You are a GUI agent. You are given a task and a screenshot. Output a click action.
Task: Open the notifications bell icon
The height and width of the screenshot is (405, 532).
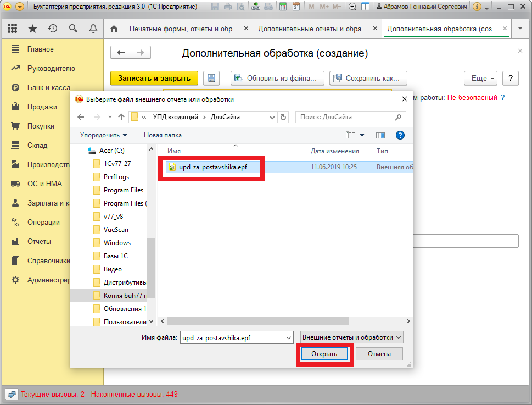click(93, 29)
